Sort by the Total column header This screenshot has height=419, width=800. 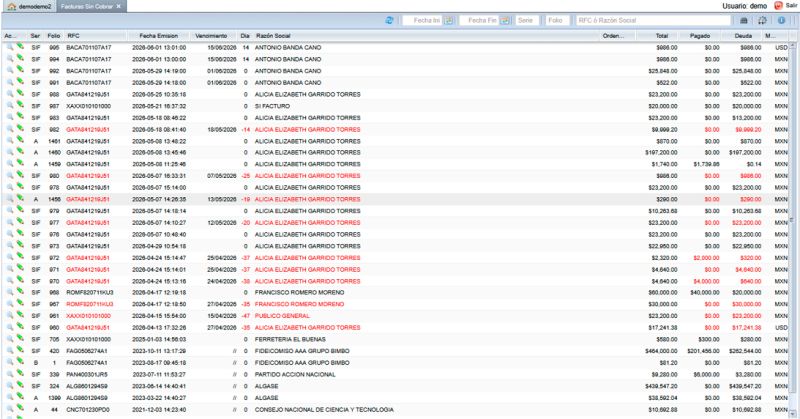click(658, 36)
